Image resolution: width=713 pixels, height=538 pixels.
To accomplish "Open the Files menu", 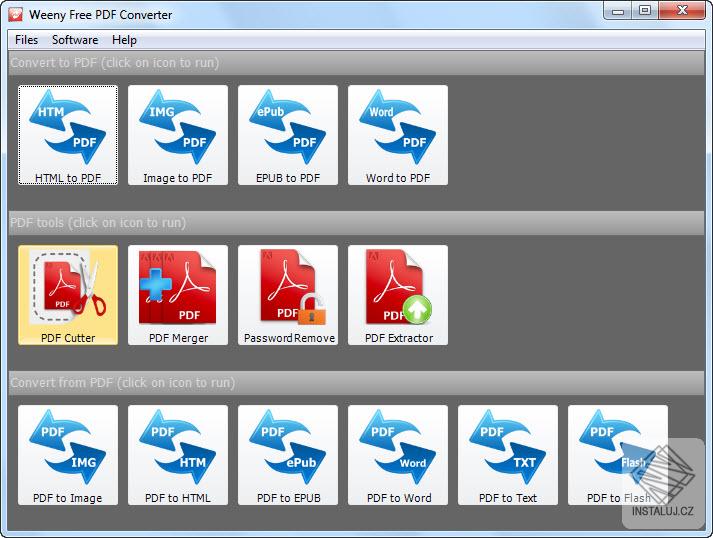I will point(26,40).
